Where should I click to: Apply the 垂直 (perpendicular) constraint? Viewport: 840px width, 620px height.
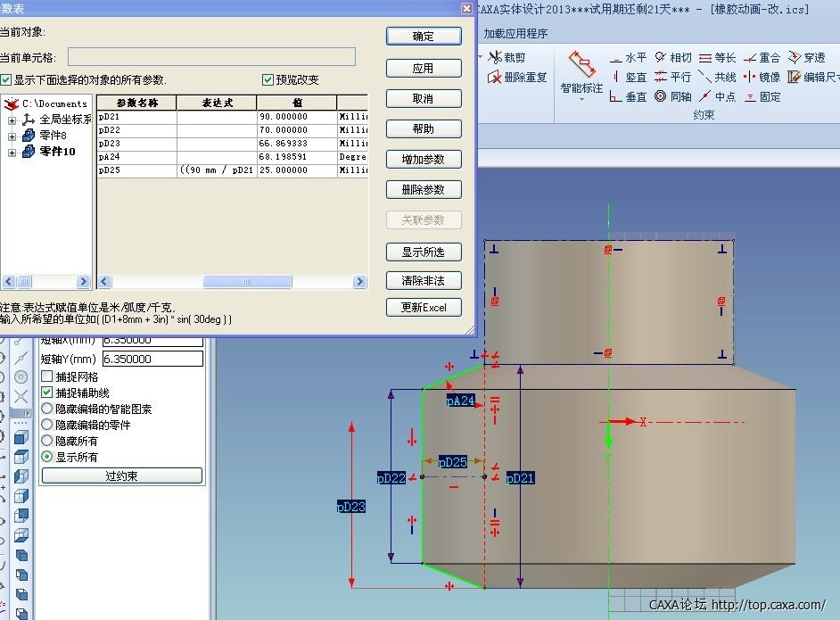tap(628, 97)
